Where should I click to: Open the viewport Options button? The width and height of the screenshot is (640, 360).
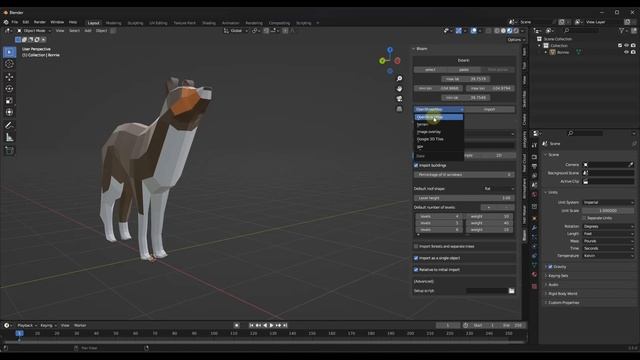[x=516, y=40]
